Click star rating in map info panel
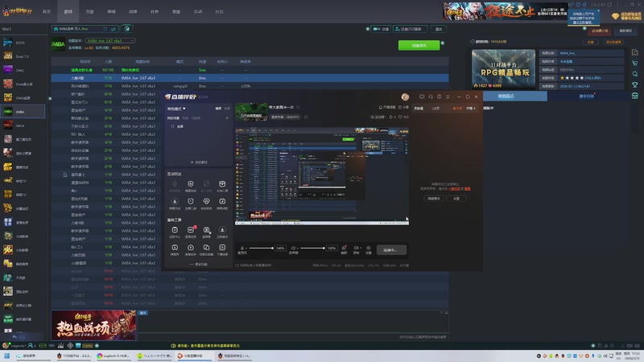This screenshot has width=644, height=362. pyautogui.click(x=572, y=77)
